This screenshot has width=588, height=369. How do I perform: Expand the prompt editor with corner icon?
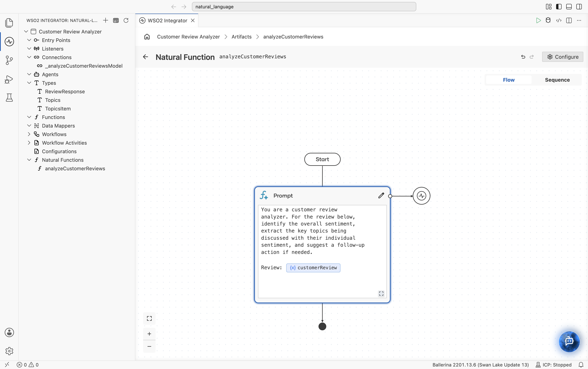(381, 293)
